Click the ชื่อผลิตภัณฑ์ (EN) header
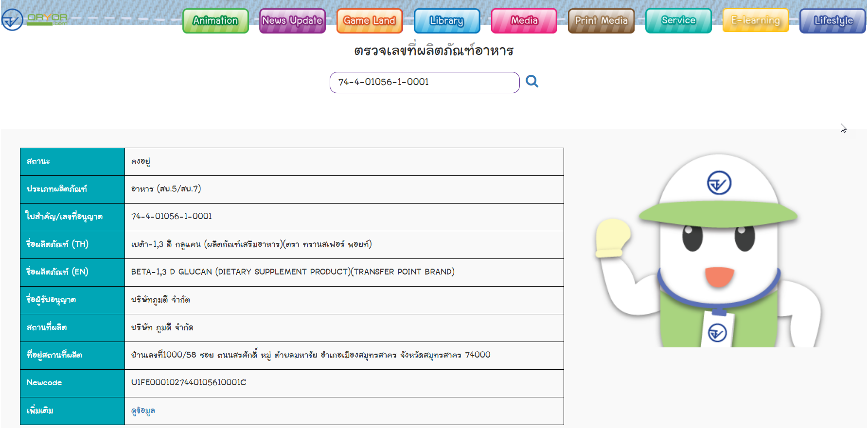This screenshot has height=428, width=868. [x=72, y=273]
